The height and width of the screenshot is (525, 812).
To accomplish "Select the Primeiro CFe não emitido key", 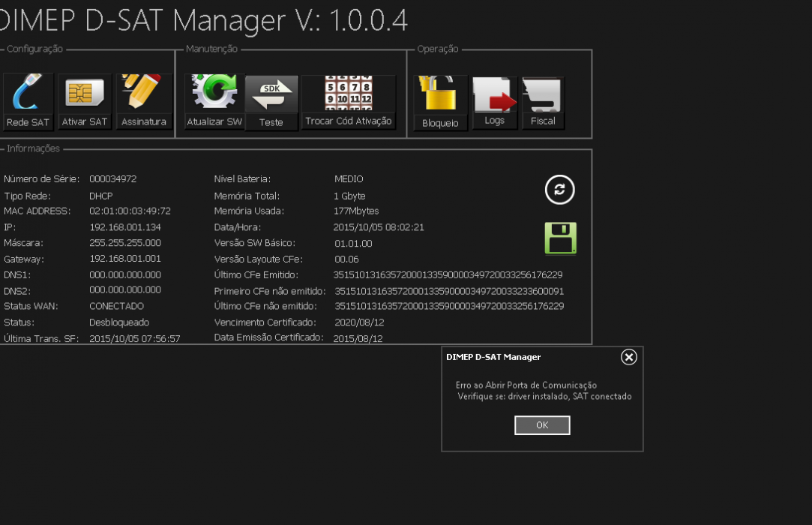I will click(449, 291).
